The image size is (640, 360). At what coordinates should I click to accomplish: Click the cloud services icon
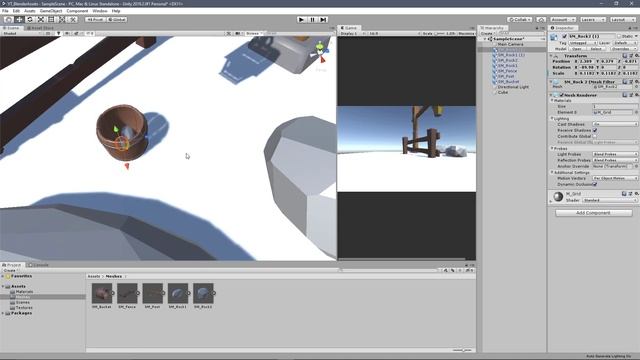[x=541, y=20]
